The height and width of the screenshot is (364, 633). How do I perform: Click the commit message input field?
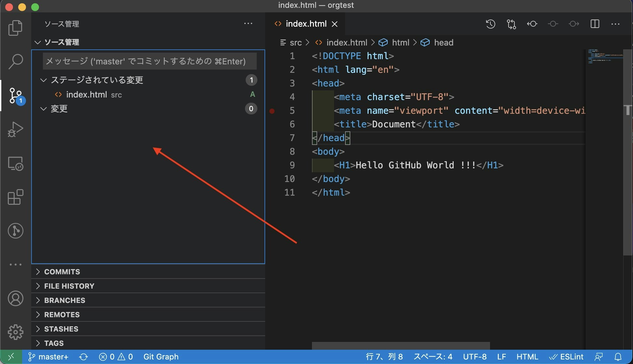point(149,61)
